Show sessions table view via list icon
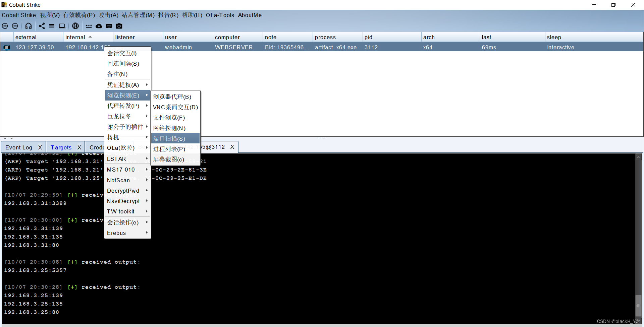 point(52,26)
